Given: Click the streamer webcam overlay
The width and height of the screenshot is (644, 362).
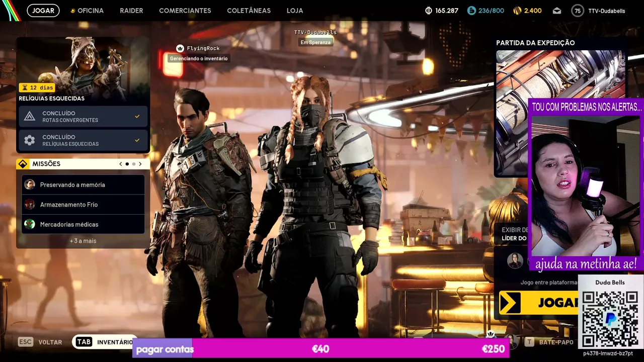Looking at the screenshot, I should click(x=585, y=186).
